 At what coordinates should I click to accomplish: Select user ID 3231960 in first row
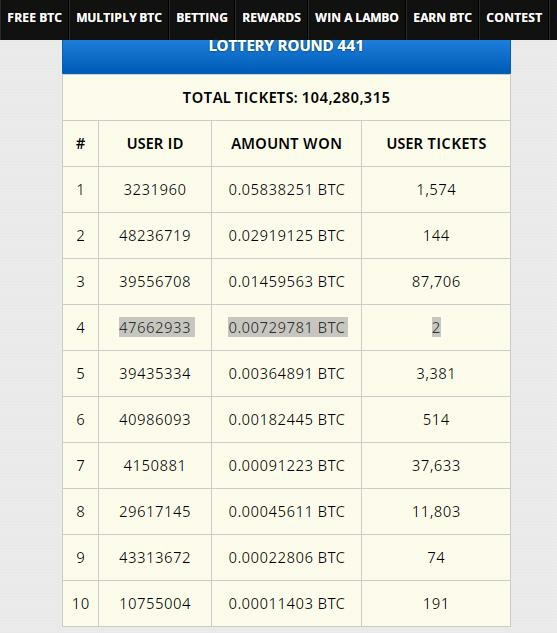[155, 190]
